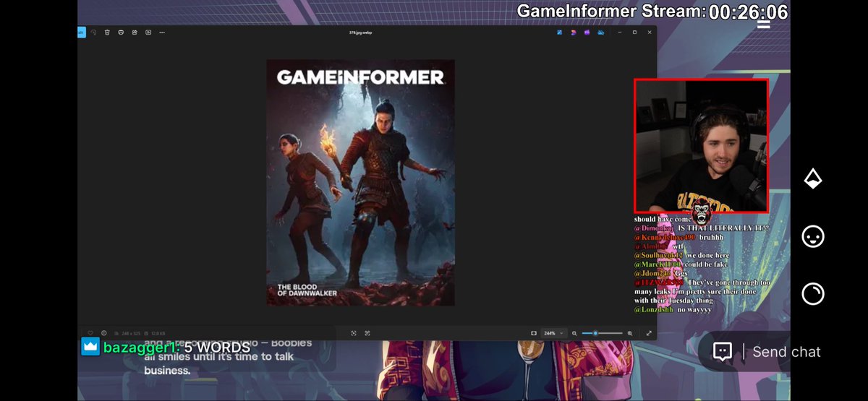Click the @Soulhavok12 chat username
Image resolution: width=868 pixels, height=401 pixels.
click(x=659, y=255)
